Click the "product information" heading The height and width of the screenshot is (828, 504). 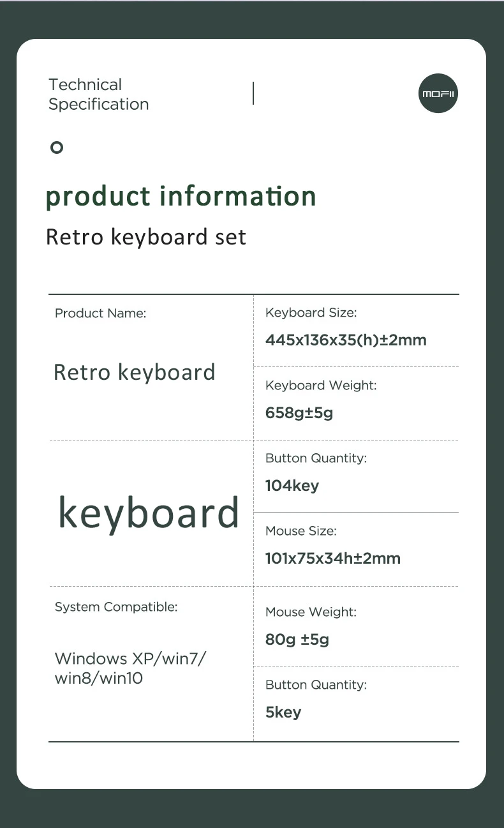(181, 196)
